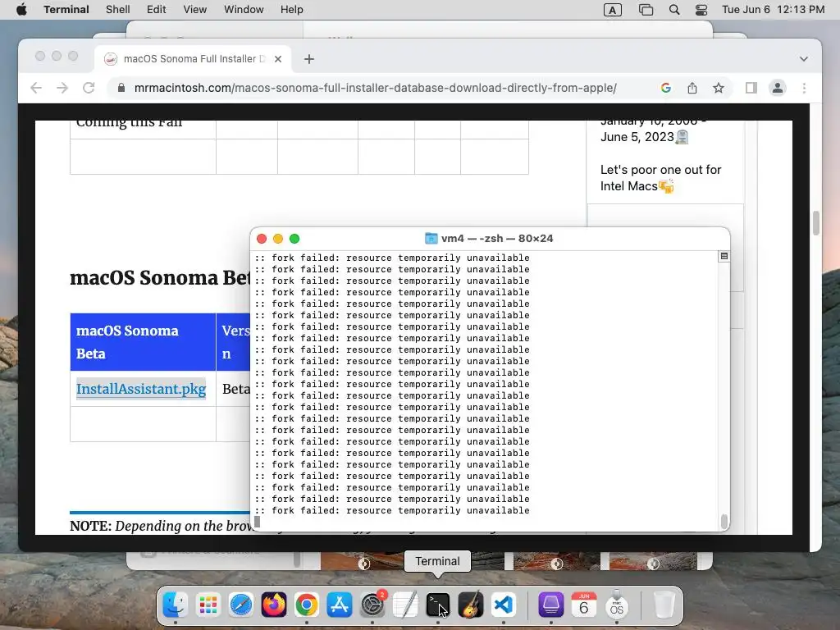
Task: Open System Settings with the red badge
Action: [372, 605]
